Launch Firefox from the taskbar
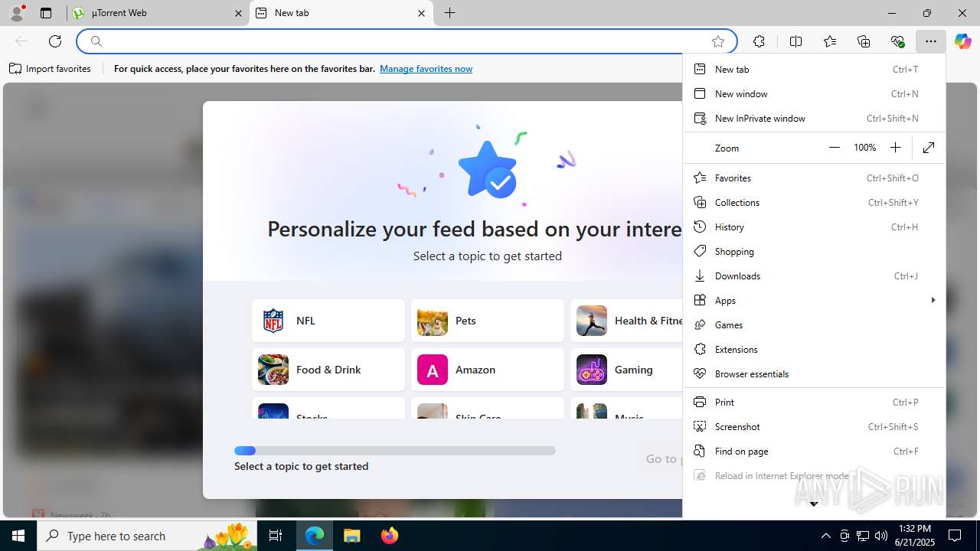The width and height of the screenshot is (980, 551). pyautogui.click(x=390, y=536)
